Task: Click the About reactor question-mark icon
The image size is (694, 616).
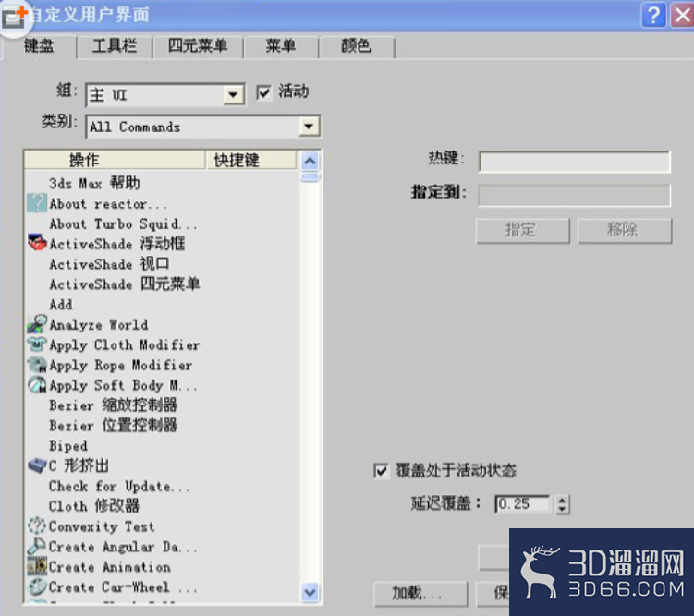Action: pos(36,203)
